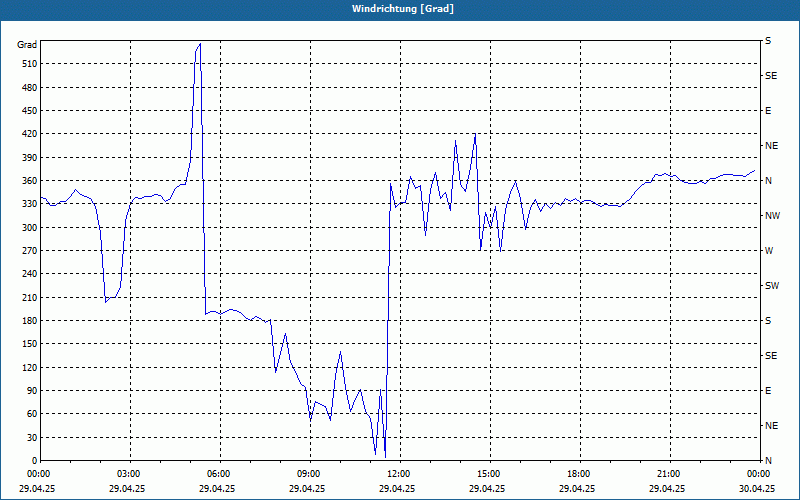Screen dimensions: 800x500
Task: Click the 420 degree axis label
Action: pyautogui.click(x=30, y=134)
